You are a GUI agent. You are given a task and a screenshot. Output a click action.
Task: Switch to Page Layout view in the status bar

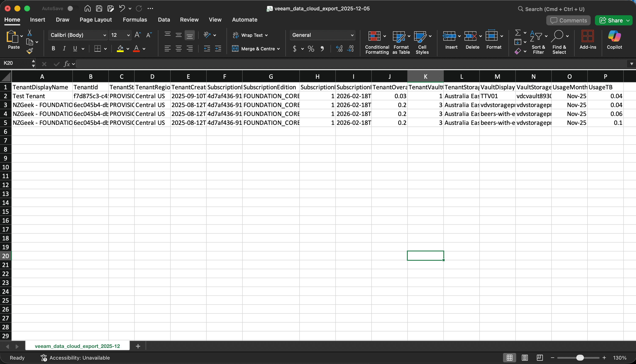(x=525, y=358)
